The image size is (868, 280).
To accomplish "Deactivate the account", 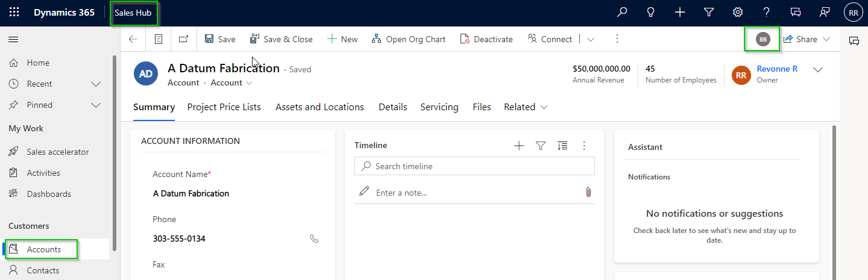I will click(486, 39).
